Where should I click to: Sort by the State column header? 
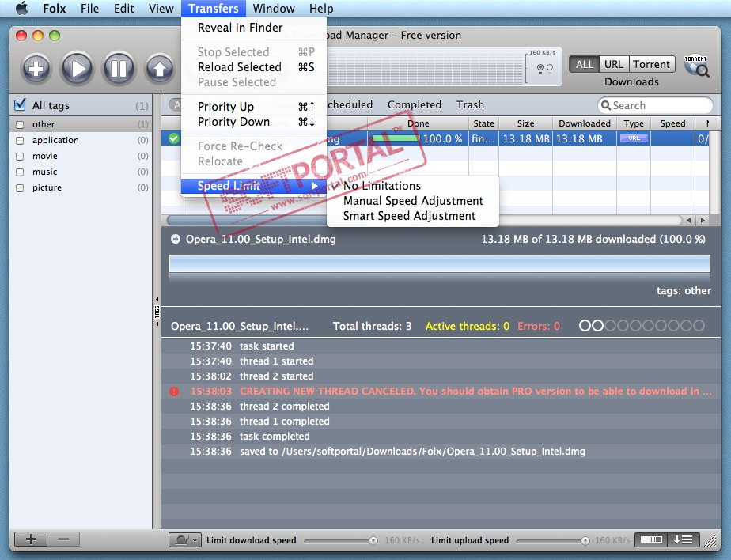[x=483, y=123]
